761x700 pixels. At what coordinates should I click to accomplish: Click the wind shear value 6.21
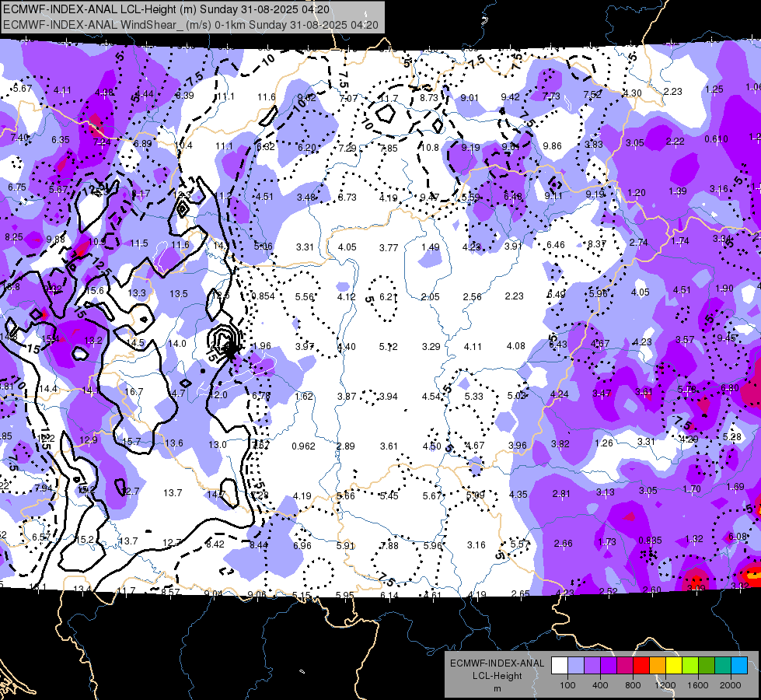coord(388,296)
